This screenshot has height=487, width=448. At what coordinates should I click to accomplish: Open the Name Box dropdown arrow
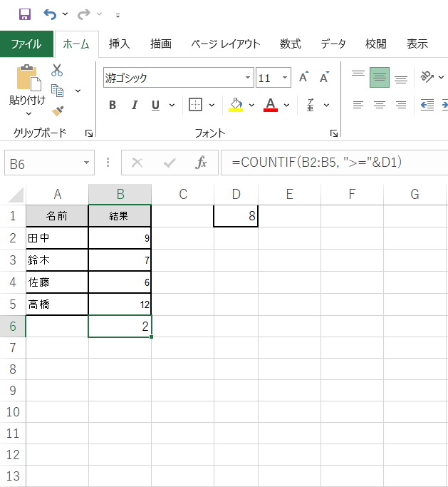(86, 163)
